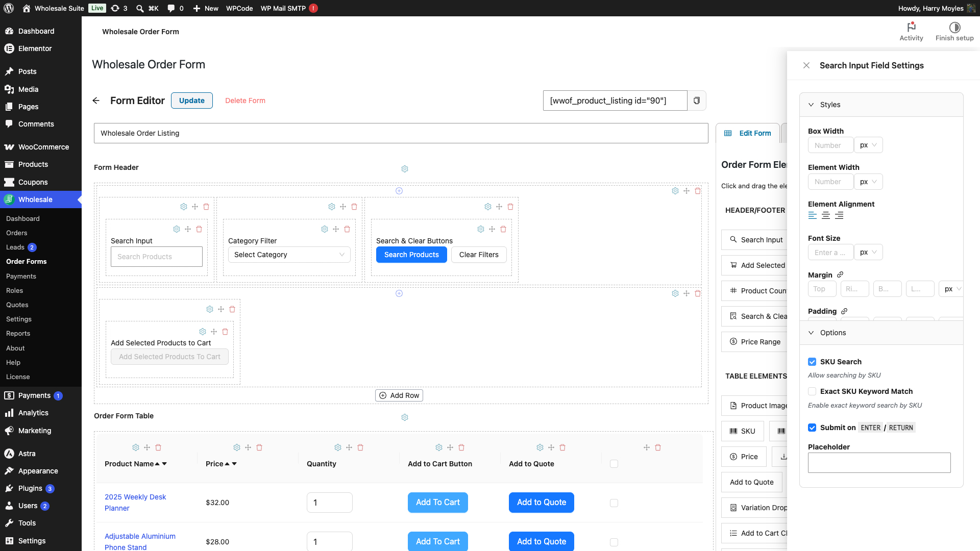Close the Search Input Field Settings panel

806,65
